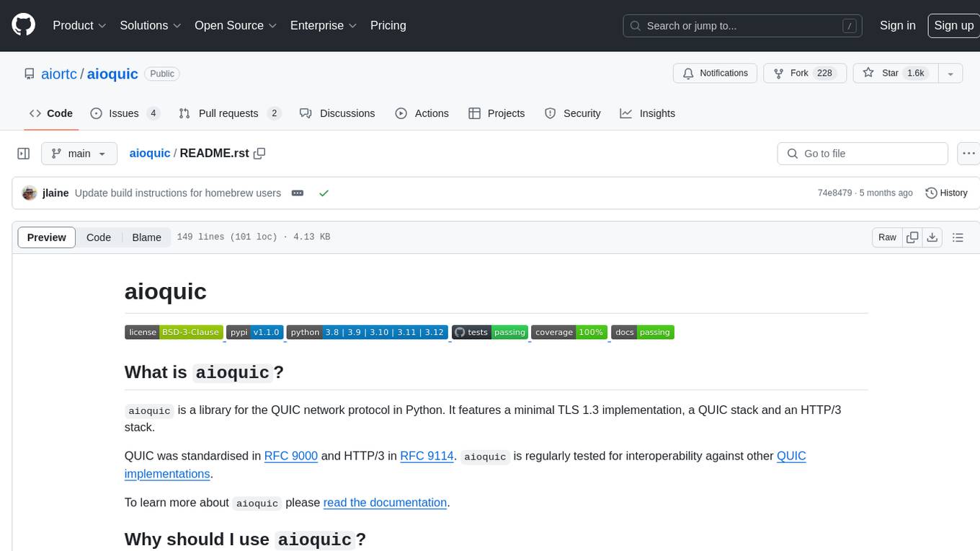Viewport: 980px width, 551px height.
Task: Copy the raw file contents
Action: (x=912, y=237)
